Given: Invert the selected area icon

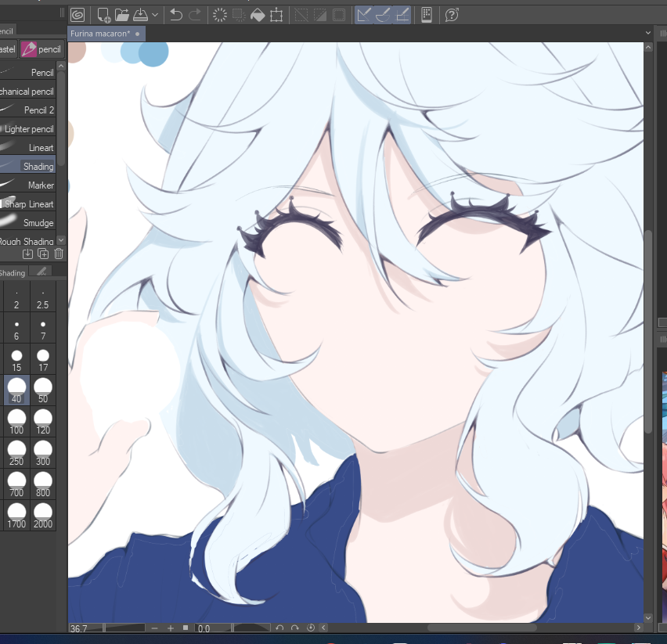Looking at the screenshot, I should 320,16.
